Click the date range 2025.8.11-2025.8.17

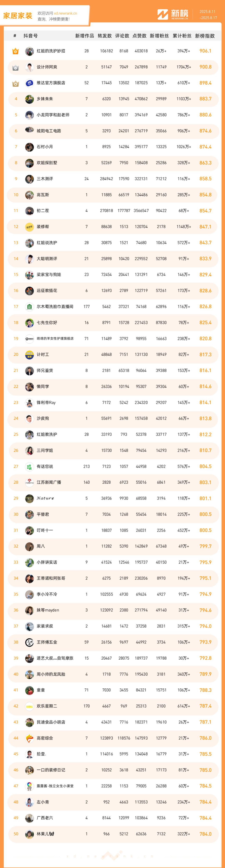pyautogui.click(x=208, y=15)
